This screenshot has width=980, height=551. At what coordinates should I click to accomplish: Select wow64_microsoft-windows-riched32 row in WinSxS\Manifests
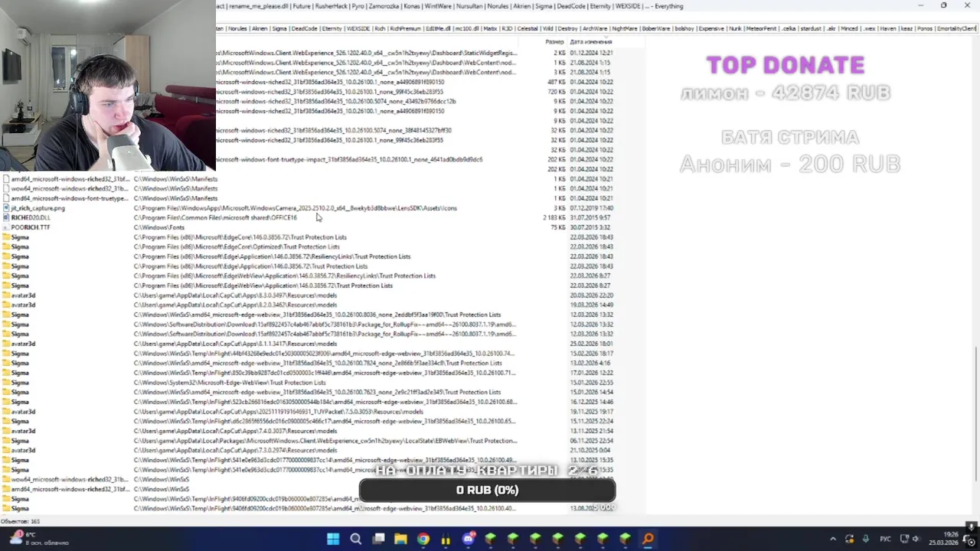click(306, 188)
